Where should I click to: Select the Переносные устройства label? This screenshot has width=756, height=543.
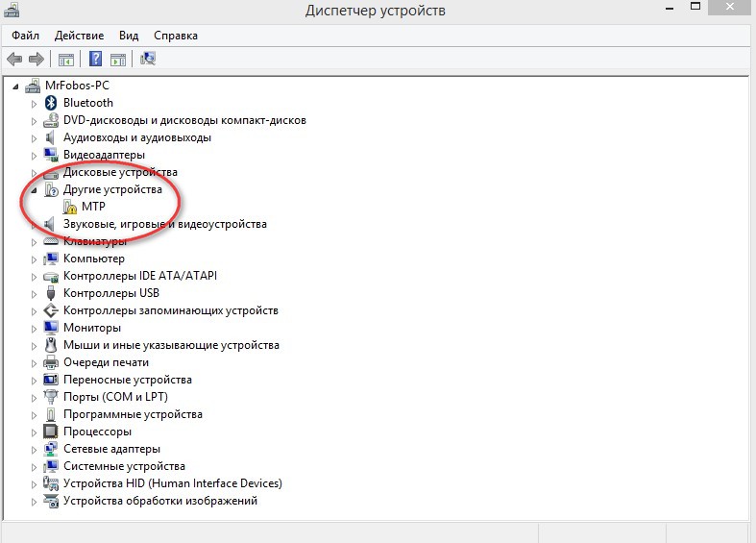[x=128, y=380]
